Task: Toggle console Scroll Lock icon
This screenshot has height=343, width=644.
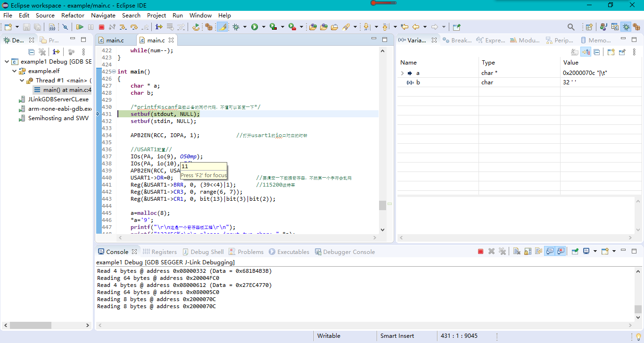Action: tap(528, 251)
